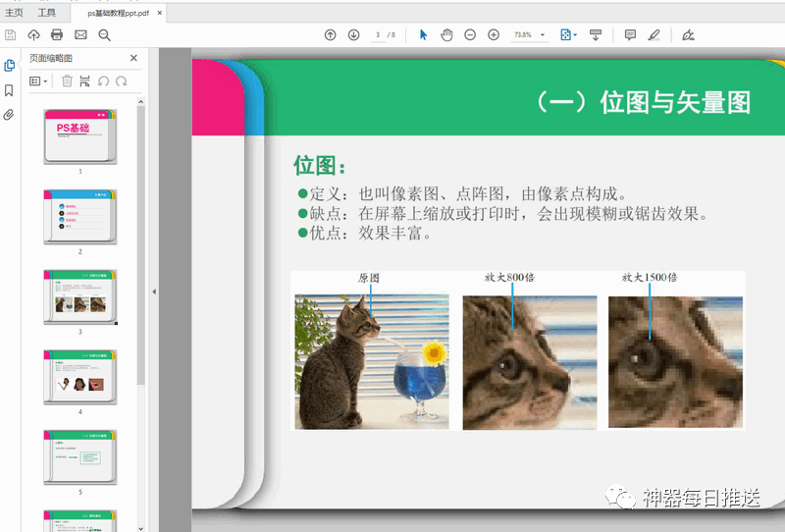Print the document with the printer icon

tap(57, 34)
